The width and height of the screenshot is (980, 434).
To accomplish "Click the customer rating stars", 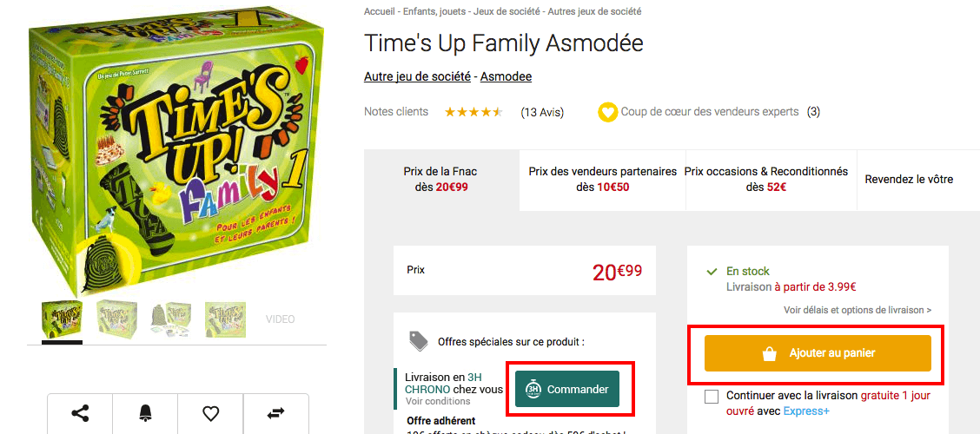I will [x=473, y=112].
